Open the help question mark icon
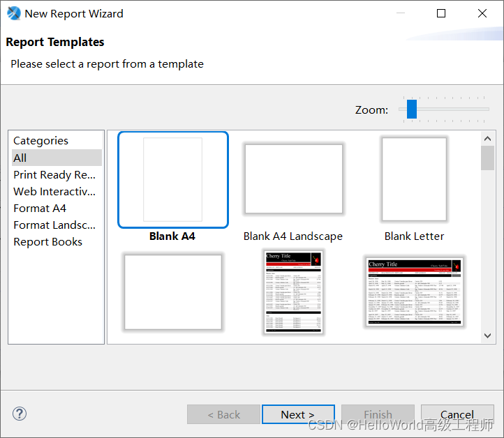Viewport: 504px width, 438px height. coord(20,414)
